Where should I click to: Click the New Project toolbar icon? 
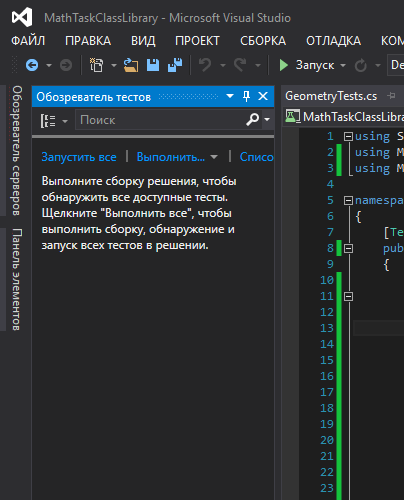[x=97, y=65]
